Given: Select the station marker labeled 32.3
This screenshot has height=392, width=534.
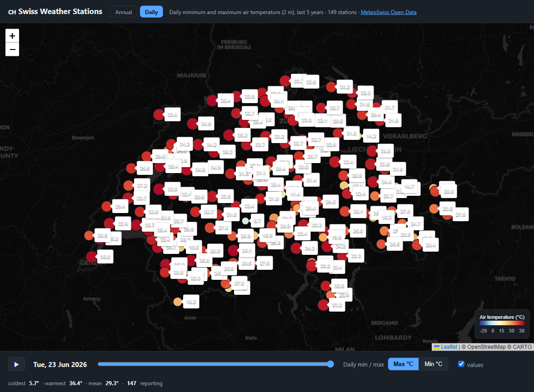Looking at the screenshot, I should (x=352, y=93).
